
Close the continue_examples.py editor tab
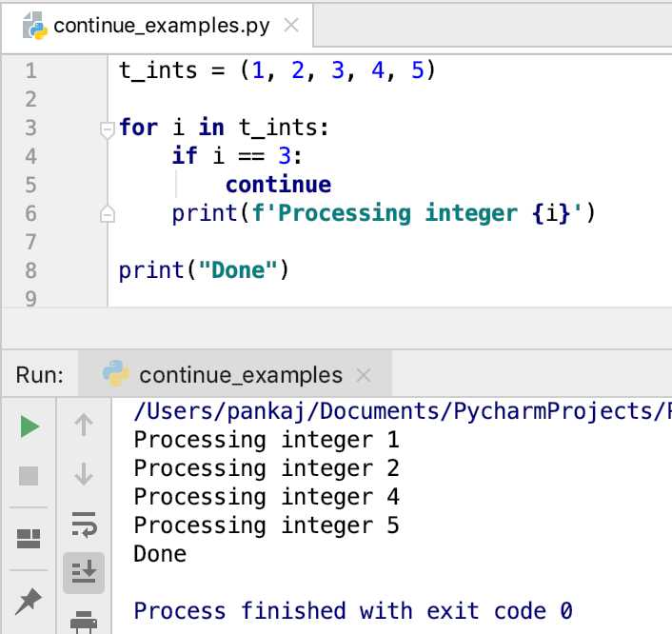click(291, 26)
